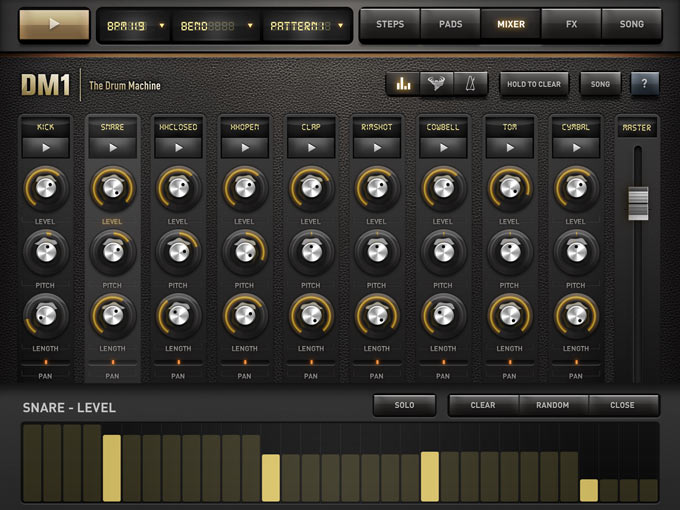Preview the Clap sound with its play icon
Viewport: 680px width, 510px height.
click(311, 147)
